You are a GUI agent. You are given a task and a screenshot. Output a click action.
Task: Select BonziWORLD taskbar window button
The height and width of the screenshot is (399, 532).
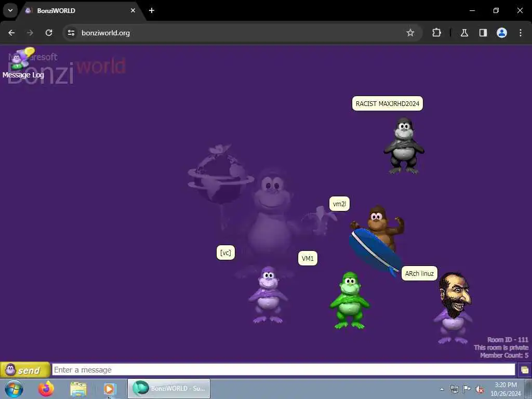pos(169,389)
